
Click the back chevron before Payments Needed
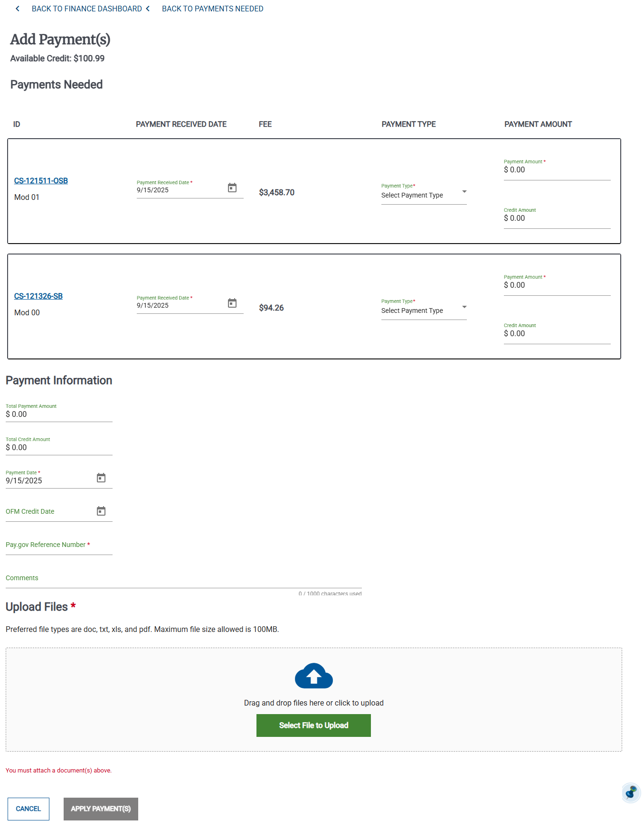tap(148, 9)
